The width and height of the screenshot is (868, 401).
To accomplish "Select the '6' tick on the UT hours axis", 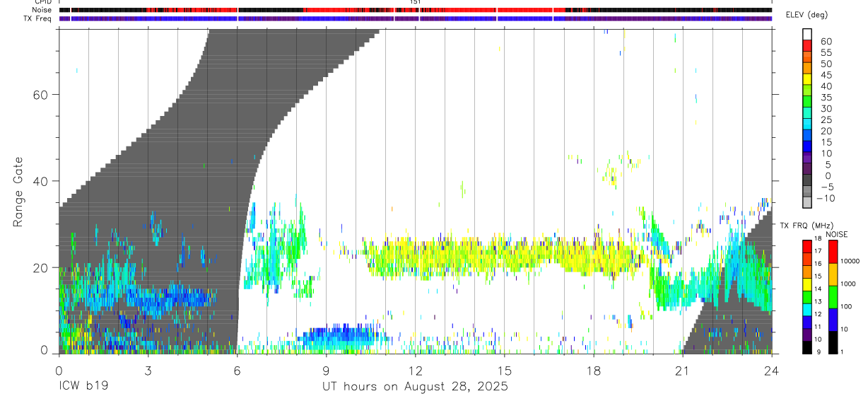I will (237, 371).
